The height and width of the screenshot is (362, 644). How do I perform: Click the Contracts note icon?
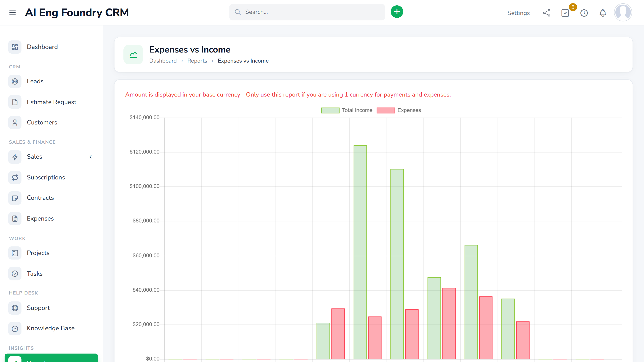pos(15,198)
